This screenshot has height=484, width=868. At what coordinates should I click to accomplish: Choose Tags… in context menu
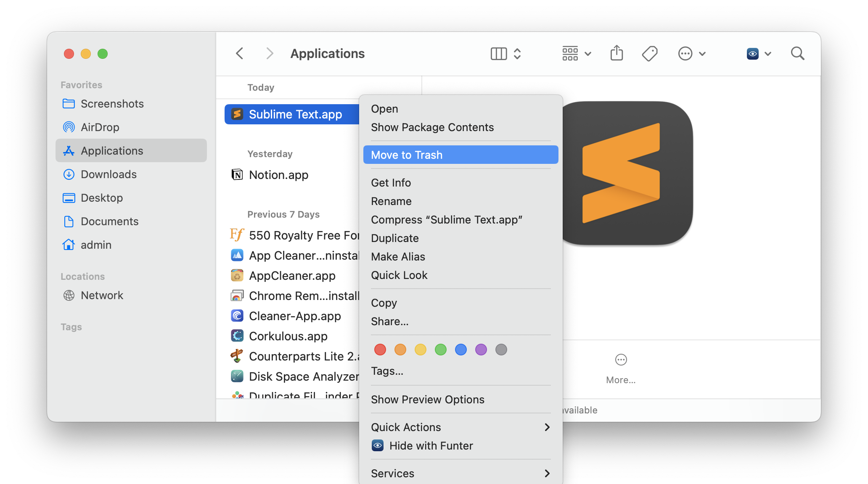(x=461, y=371)
